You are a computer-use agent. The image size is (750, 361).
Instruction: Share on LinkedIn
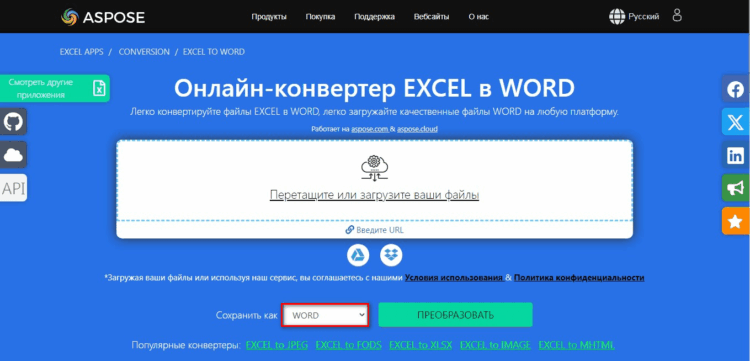coord(736,155)
